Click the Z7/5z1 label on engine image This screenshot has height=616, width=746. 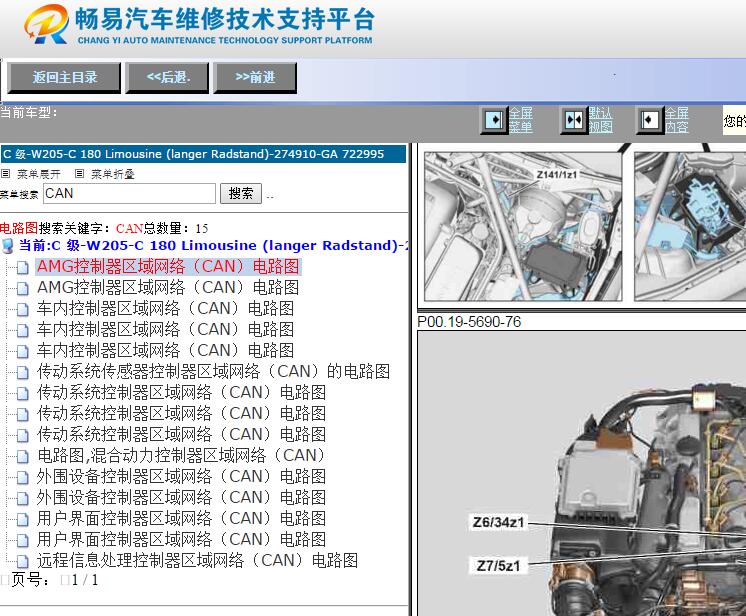[499, 566]
